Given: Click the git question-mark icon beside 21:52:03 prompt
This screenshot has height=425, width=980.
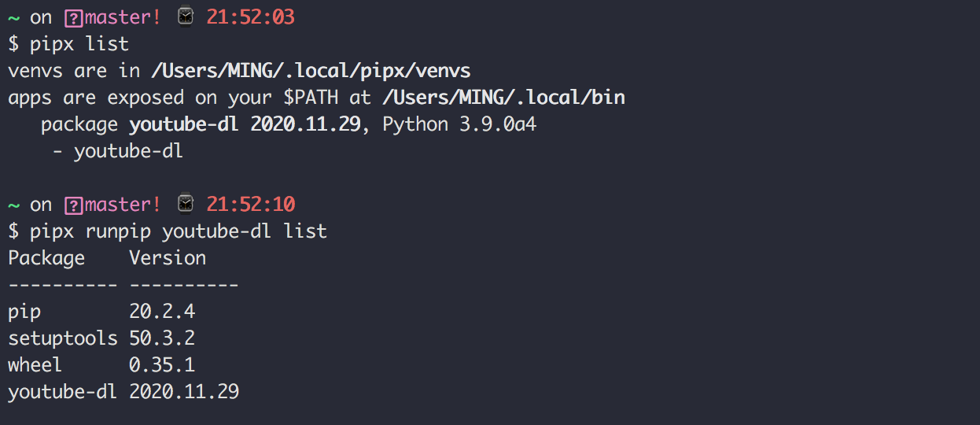Looking at the screenshot, I should (x=73, y=18).
